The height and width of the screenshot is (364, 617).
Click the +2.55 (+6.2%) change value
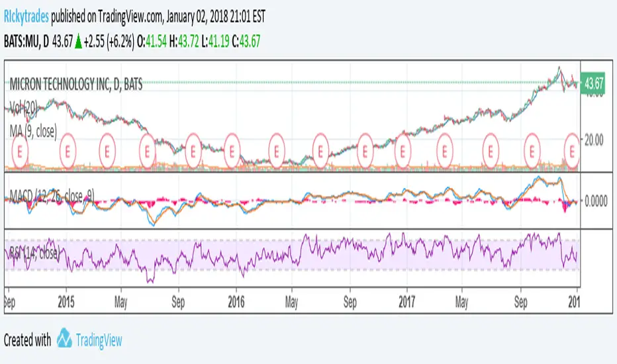pos(109,41)
